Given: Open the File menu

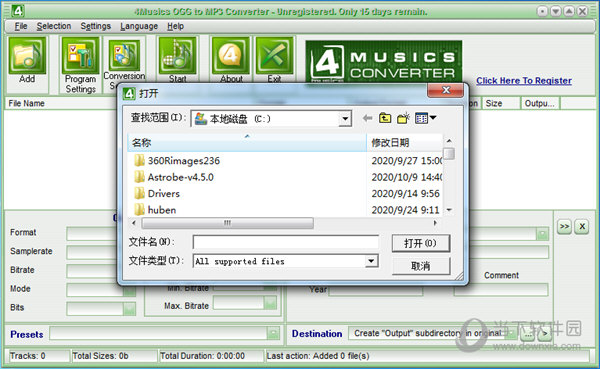Looking at the screenshot, I should [21, 26].
